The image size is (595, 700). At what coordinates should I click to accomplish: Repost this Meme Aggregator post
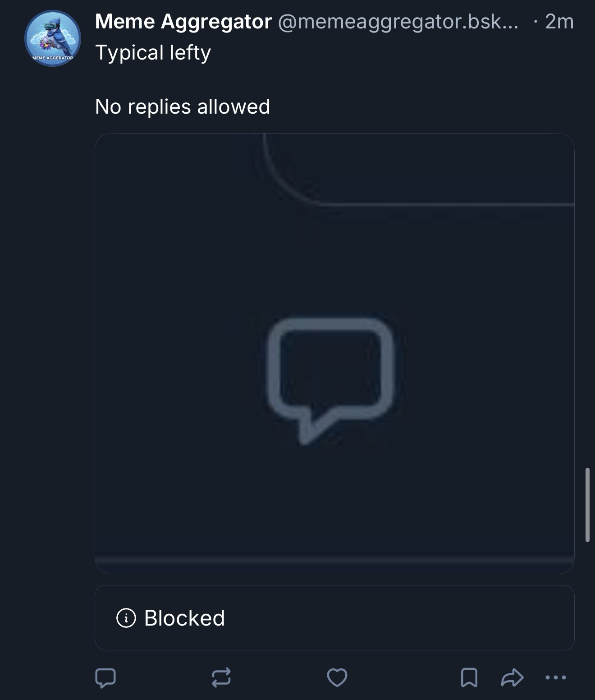click(221, 677)
